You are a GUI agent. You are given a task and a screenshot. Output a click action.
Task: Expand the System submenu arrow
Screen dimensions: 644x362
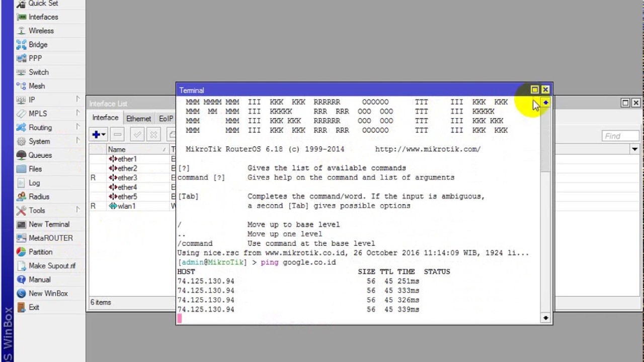[78, 141]
